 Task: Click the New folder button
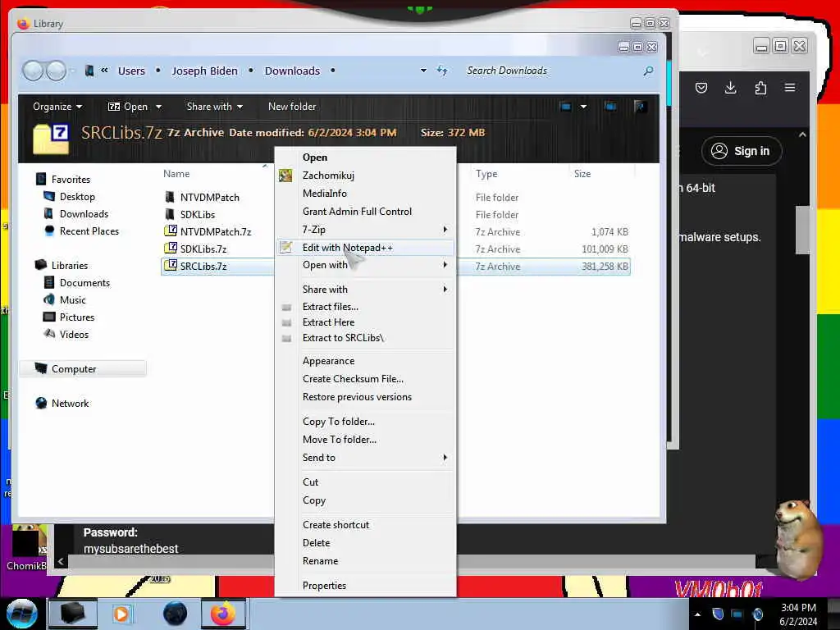292,107
